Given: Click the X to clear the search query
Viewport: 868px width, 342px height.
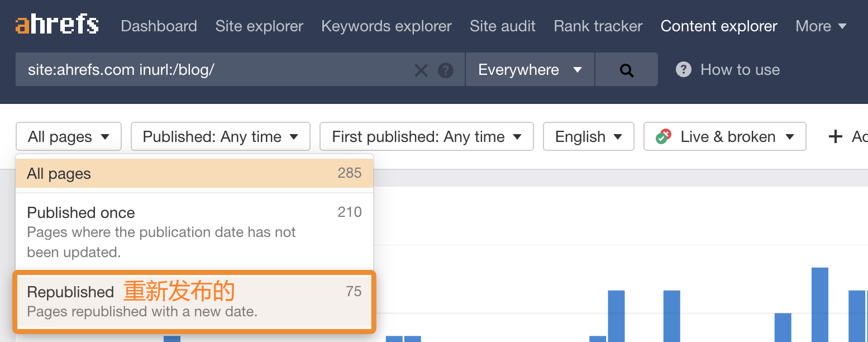Looking at the screenshot, I should coord(421,69).
